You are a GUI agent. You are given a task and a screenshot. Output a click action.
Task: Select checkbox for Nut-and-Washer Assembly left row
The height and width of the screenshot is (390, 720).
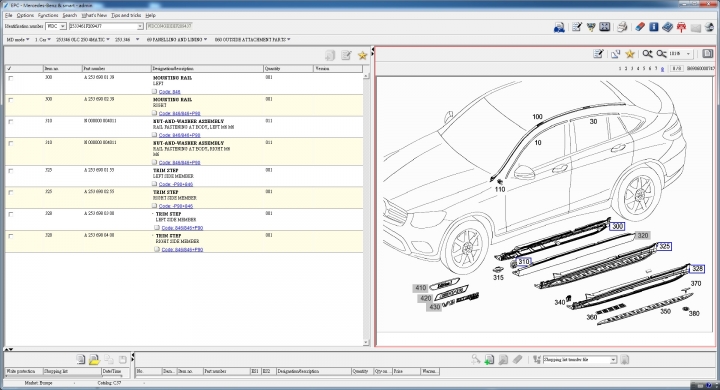point(11,122)
